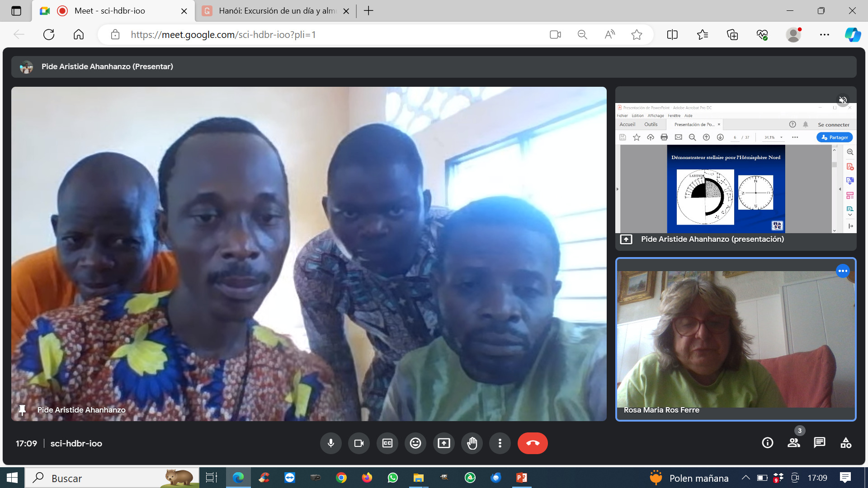Open Task View on taskbar
Screen dimensions: 868x488
pyautogui.click(x=212, y=478)
